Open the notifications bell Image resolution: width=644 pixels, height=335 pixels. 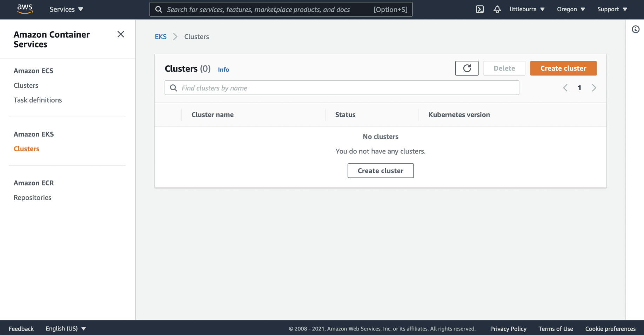tap(497, 9)
